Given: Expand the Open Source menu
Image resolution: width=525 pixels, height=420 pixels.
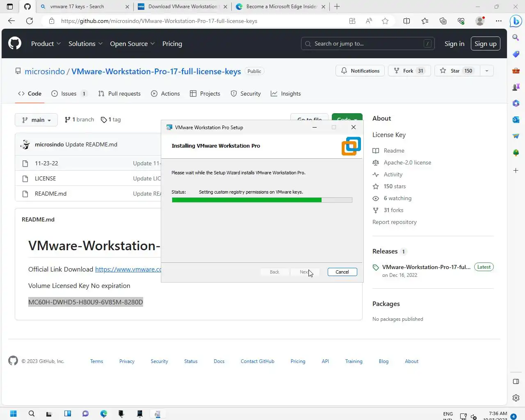Looking at the screenshot, I should [132, 43].
